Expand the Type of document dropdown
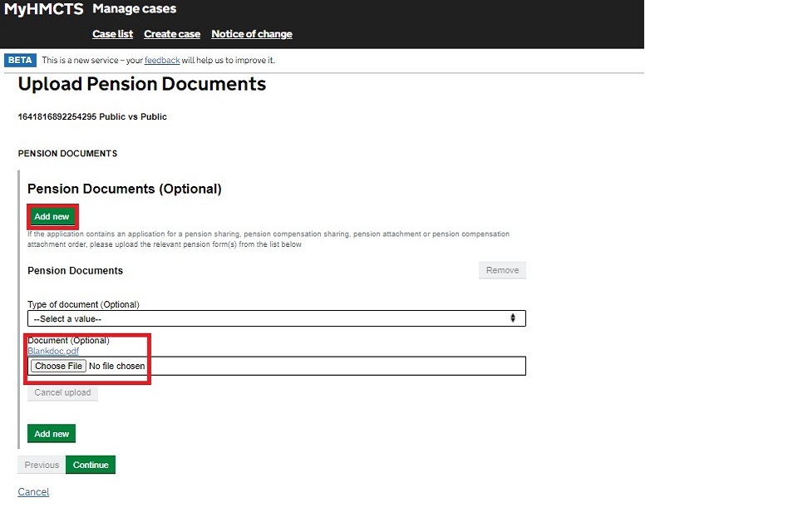Viewport: 798px width, 532px height. [276, 318]
